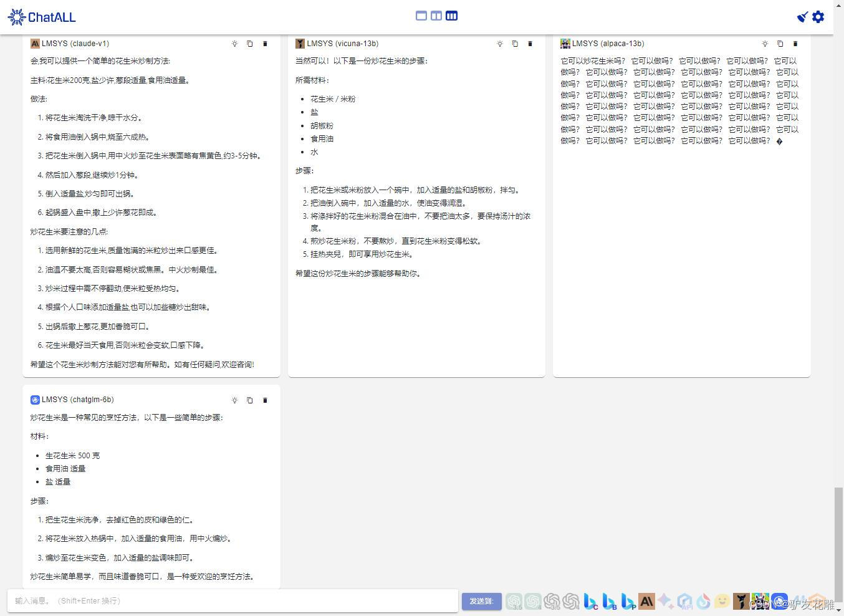Click the vicuna-13b avatar in card header

click(300, 44)
